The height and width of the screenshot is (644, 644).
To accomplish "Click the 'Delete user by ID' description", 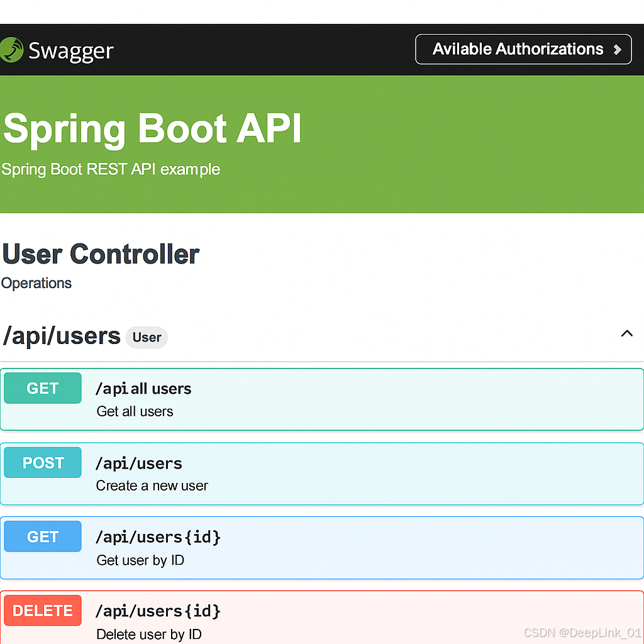I will pos(148,635).
